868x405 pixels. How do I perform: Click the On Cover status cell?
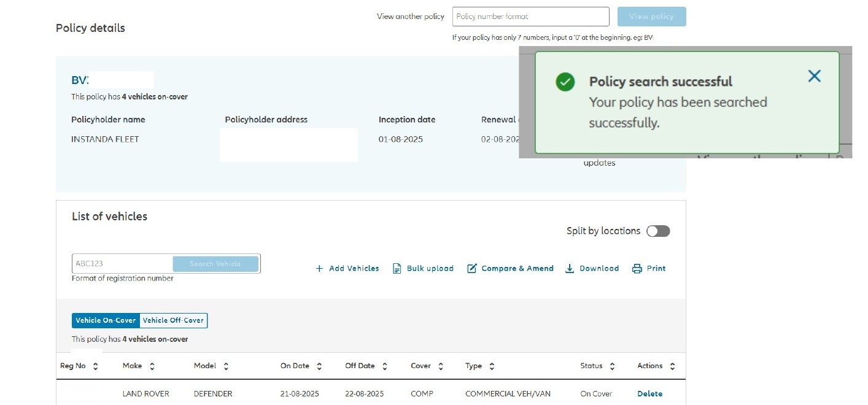coord(597,394)
